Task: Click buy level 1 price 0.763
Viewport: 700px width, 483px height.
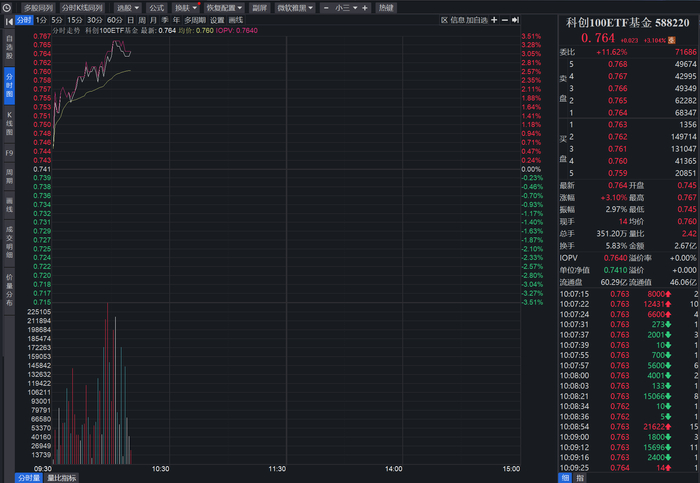Action: coord(617,125)
